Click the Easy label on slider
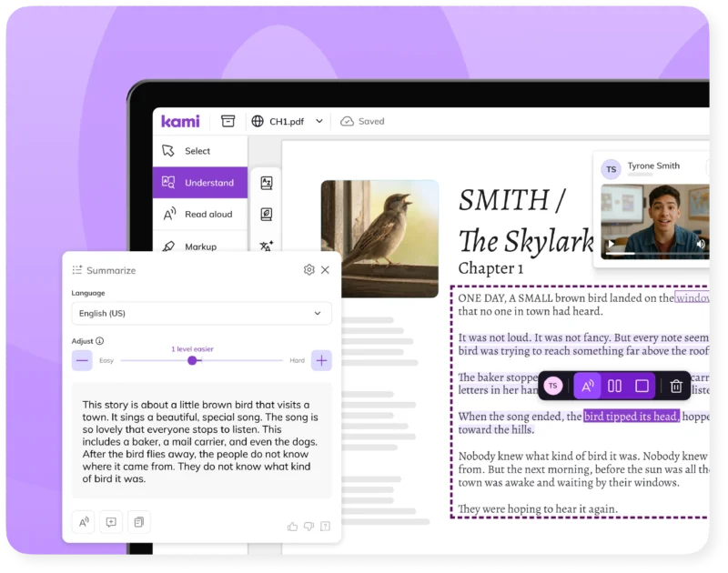 click(x=106, y=360)
